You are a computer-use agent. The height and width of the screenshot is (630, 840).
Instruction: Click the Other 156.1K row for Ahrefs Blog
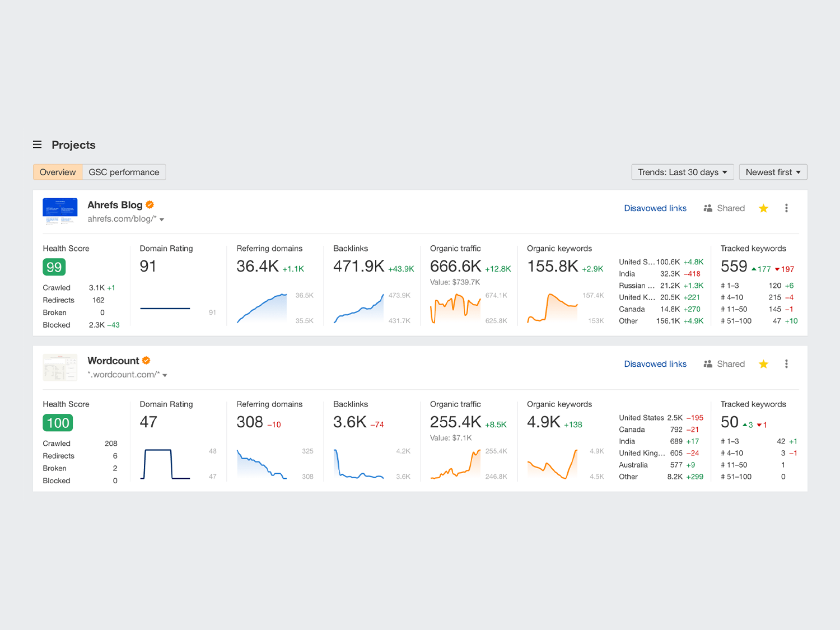(x=661, y=321)
